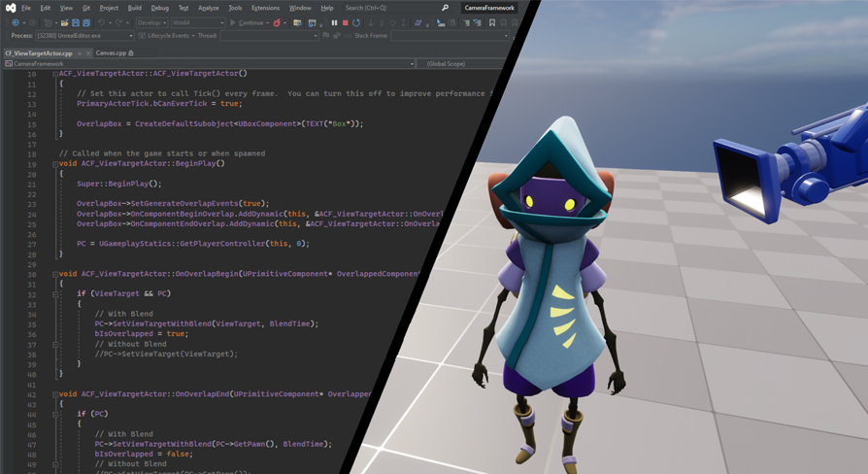Collapse the OnOverlapBegin function block
The image size is (868, 474).
pyautogui.click(x=55, y=274)
